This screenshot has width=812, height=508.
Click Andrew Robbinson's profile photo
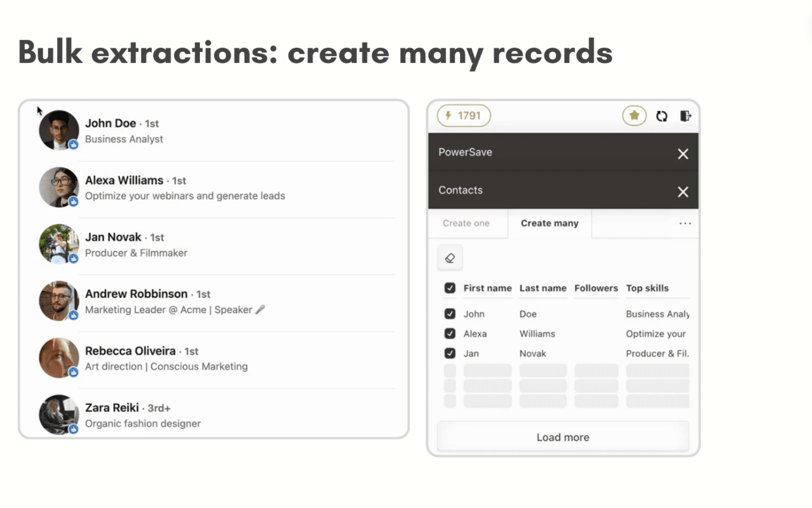click(59, 301)
